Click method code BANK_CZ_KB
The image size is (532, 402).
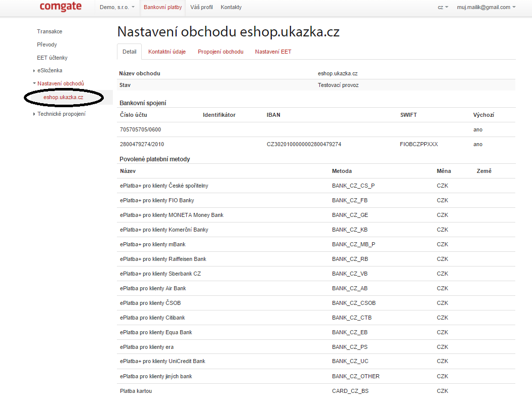click(x=350, y=230)
